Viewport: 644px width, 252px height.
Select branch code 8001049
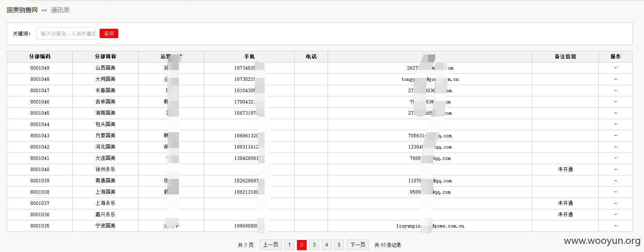(40, 68)
